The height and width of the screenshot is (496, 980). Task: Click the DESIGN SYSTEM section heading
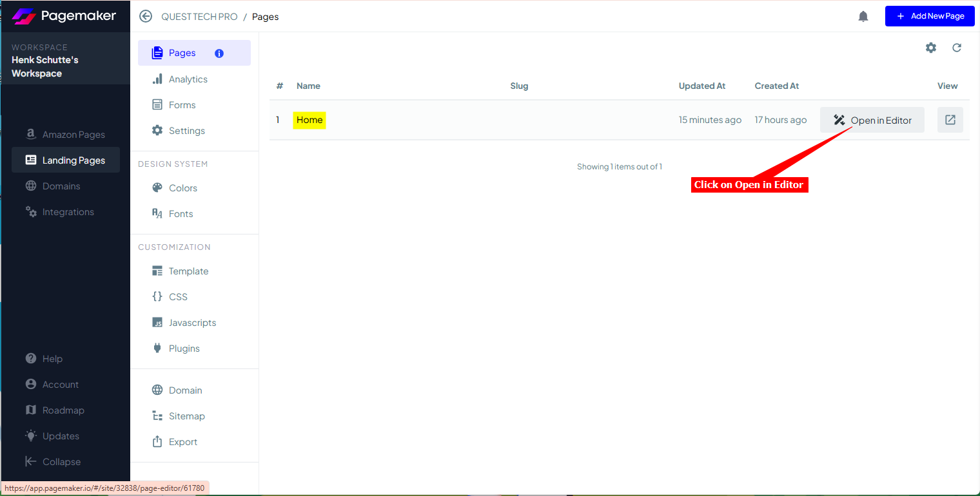pyautogui.click(x=173, y=164)
